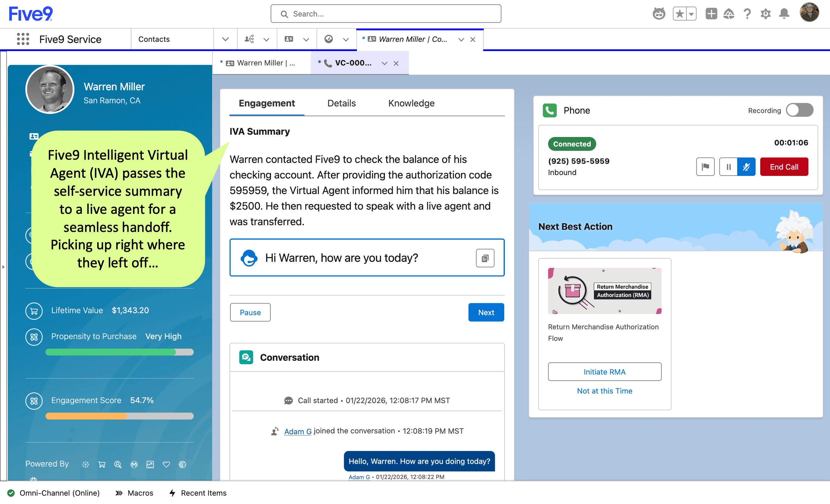Open the dashboard gauge nav tab icon
The width and height of the screenshot is (830, 504).
[x=329, y=39]
